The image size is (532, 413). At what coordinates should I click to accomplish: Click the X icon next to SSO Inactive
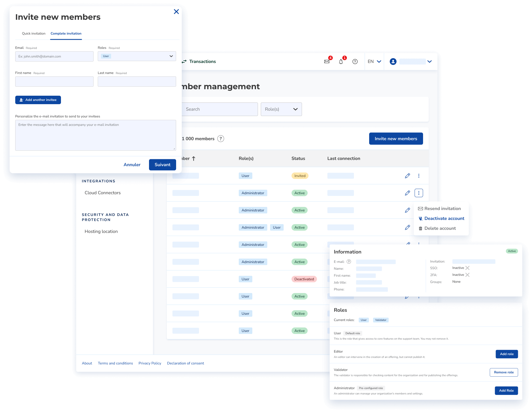tap(467, 268)
